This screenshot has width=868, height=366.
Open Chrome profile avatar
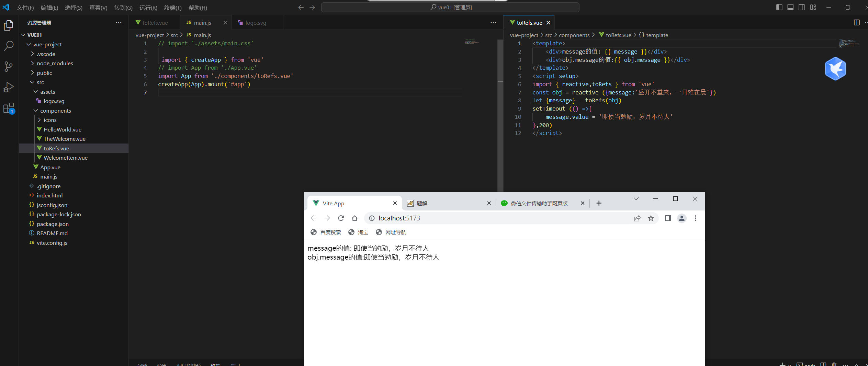(682, 218)
